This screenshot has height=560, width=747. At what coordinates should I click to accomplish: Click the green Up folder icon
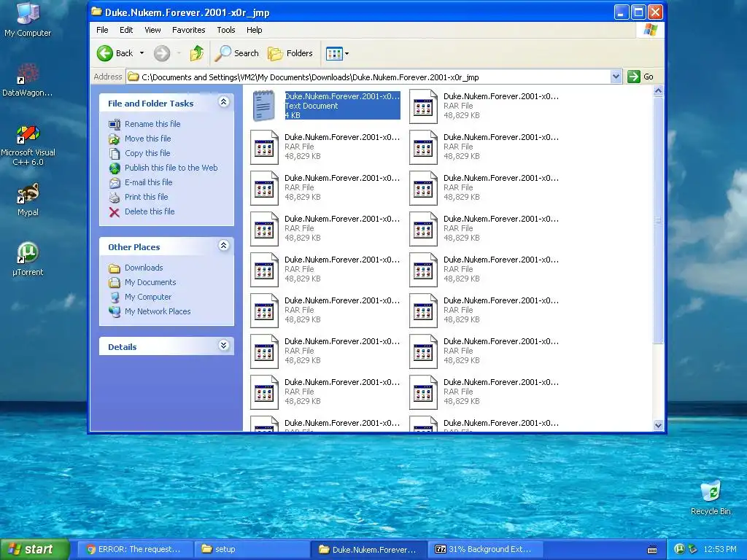pyautogui.click(x=197, y=53)
